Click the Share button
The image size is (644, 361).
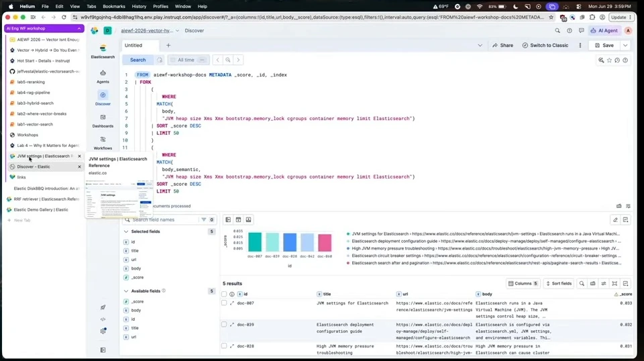pos(502,45)
